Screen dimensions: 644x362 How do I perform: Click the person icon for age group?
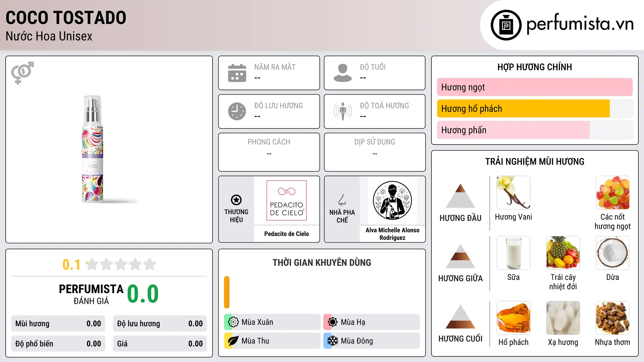(x=343, y=73)
